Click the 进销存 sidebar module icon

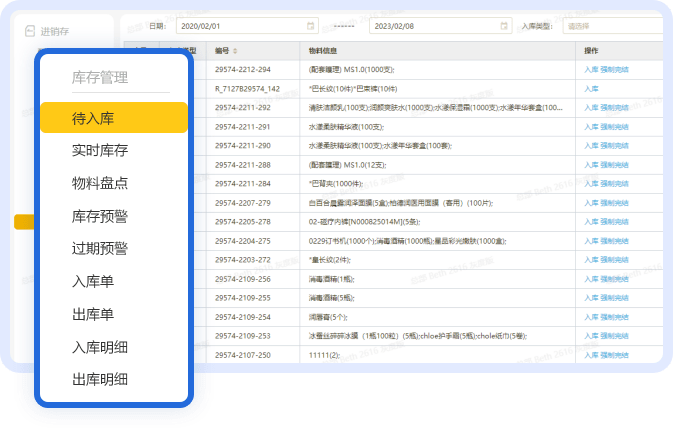coord(30,31)
